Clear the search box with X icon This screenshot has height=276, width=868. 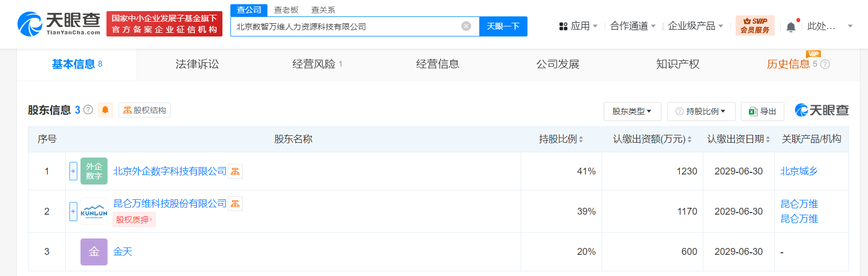click(x=466, y=26)
